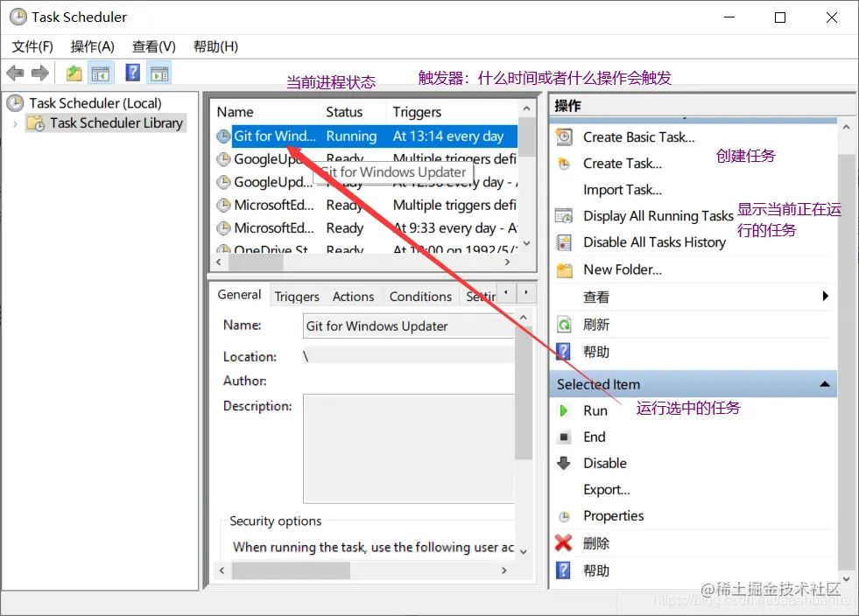Click the Forward arrow toolbar icon
The height and width of the screenshot is (616, 859).
pyautogui.click(x=40, y=73)
